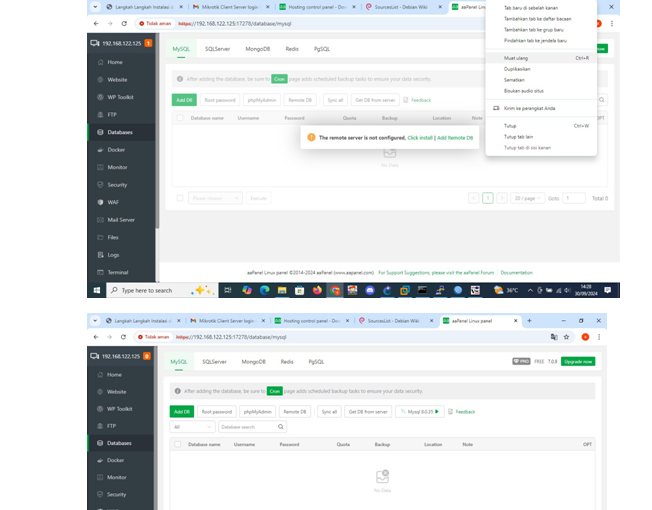This screenshot has height=510, width=652.
Task: Open Monitor icon in upper sidebar
Action: pos(100,167)
